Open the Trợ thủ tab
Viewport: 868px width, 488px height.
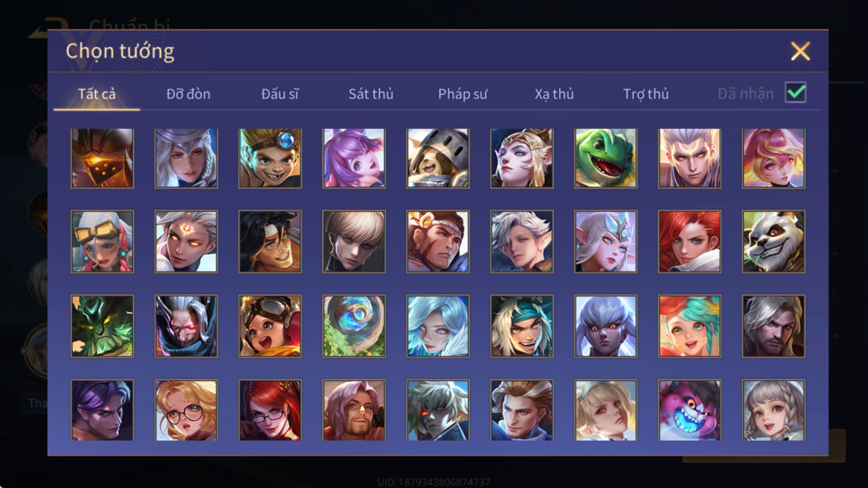pos(646,94)
